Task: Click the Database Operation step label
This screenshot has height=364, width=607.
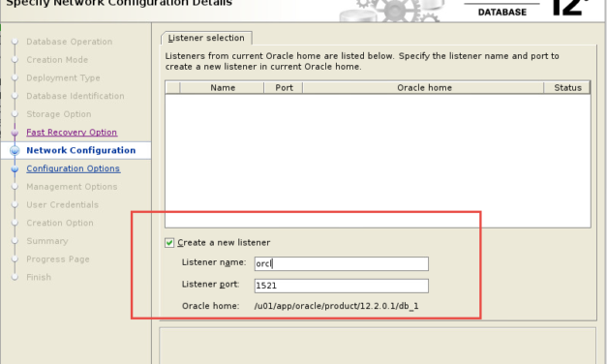Action: pos(70,42)
